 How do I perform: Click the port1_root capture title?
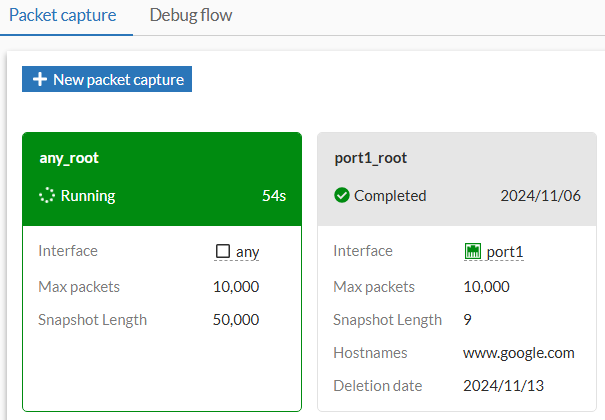(370, 158)
